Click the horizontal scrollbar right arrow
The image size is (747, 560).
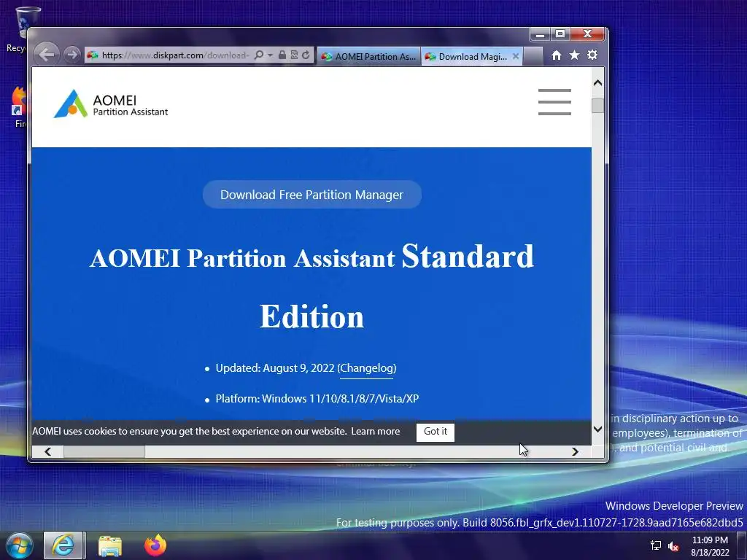click(x=575, y=451)
